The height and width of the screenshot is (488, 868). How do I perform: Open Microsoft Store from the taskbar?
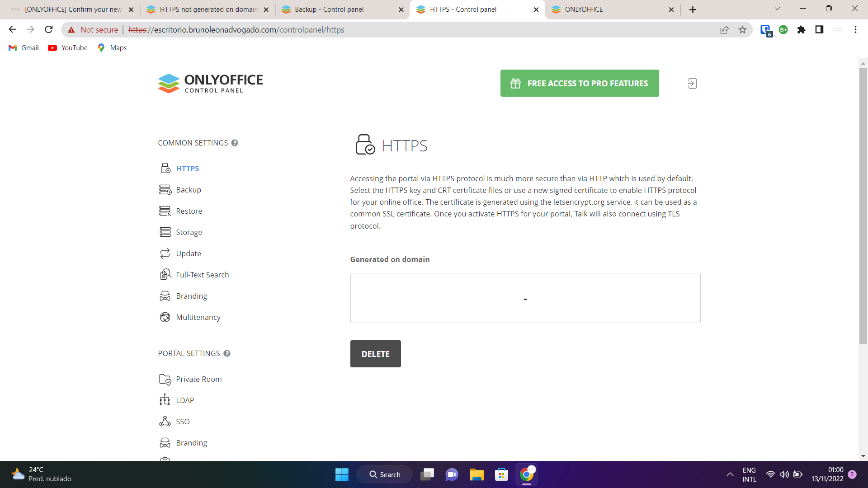click(501, 474)
